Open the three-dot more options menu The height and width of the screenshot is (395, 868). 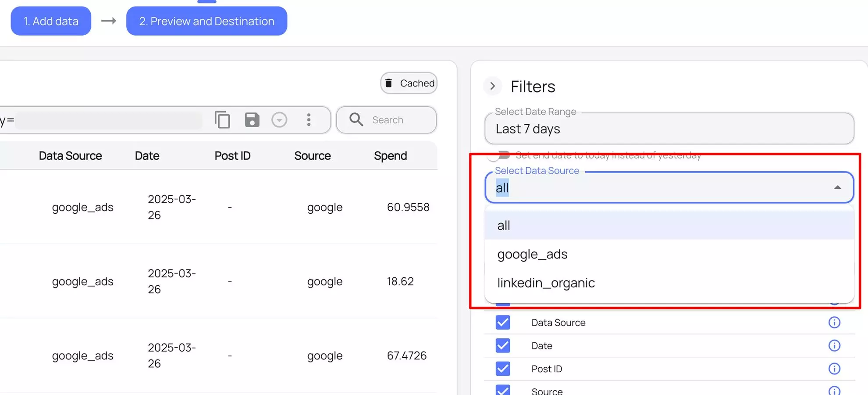[x=309, y=120]
